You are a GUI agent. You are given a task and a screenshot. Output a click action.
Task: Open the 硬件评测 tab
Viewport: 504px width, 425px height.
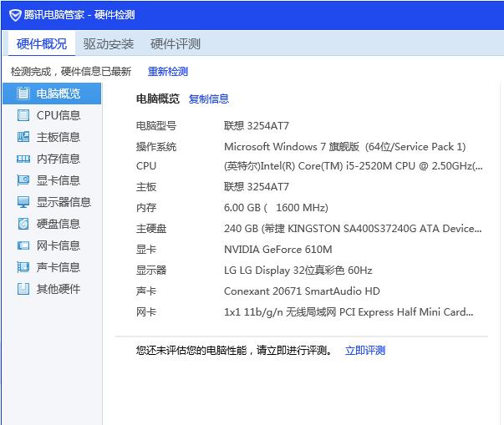176,44
